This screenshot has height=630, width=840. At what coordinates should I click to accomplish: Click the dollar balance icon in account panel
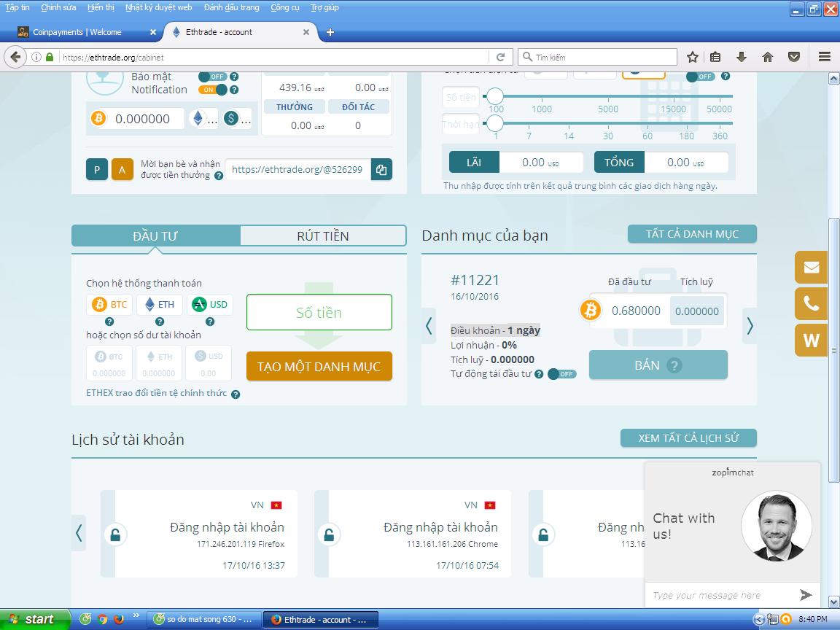(231, 118)
